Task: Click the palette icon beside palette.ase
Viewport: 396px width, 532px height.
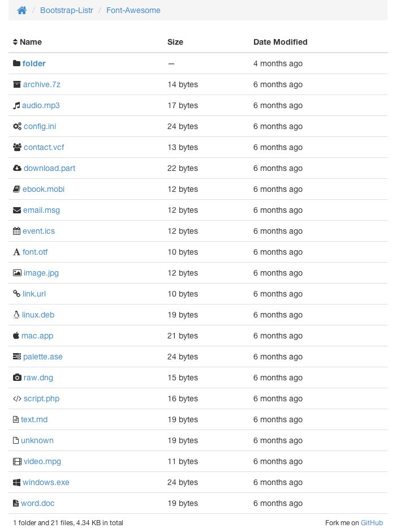Action: click(16, 357)
